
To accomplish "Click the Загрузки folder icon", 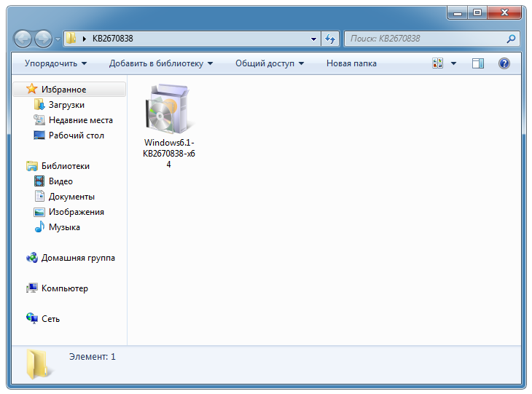I will [39, 104].
